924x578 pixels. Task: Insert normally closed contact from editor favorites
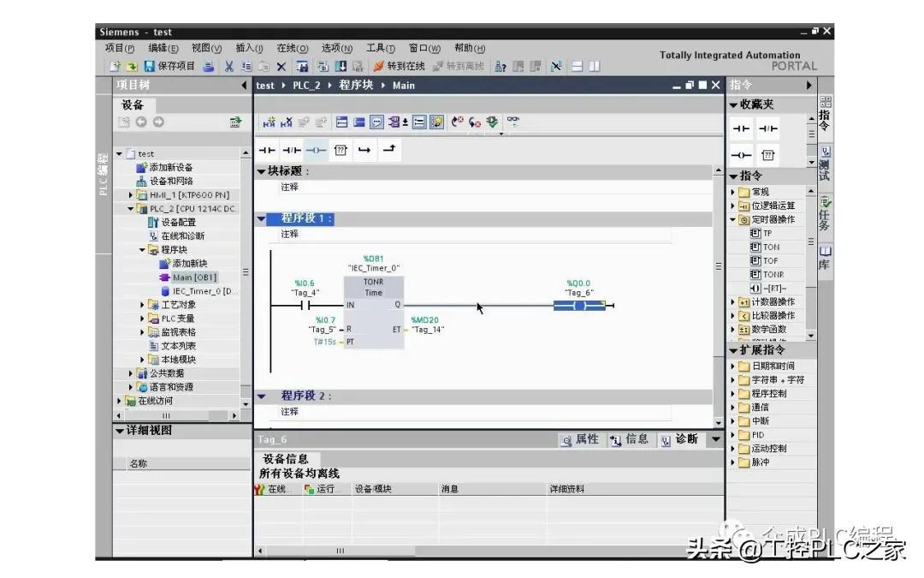[292, 150]
